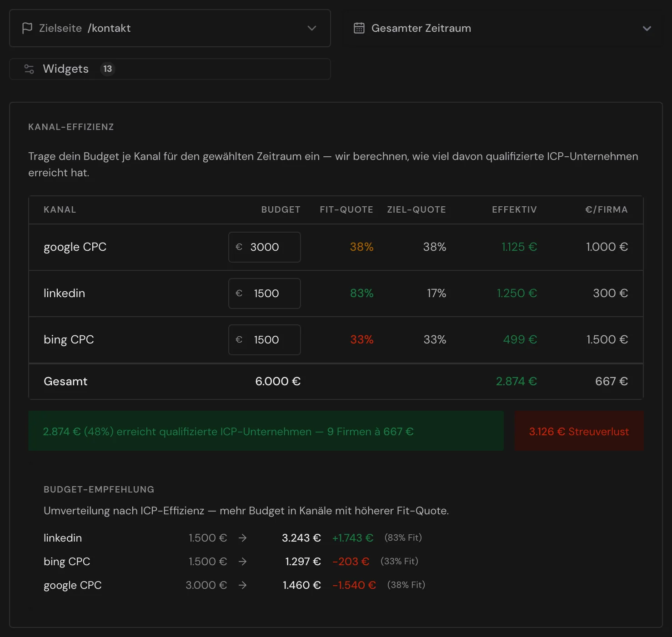Viewport: 672px width, 637px height.
Task: Click the BUDGET column header
Action: pyautogui.click(x=281, y=209)
